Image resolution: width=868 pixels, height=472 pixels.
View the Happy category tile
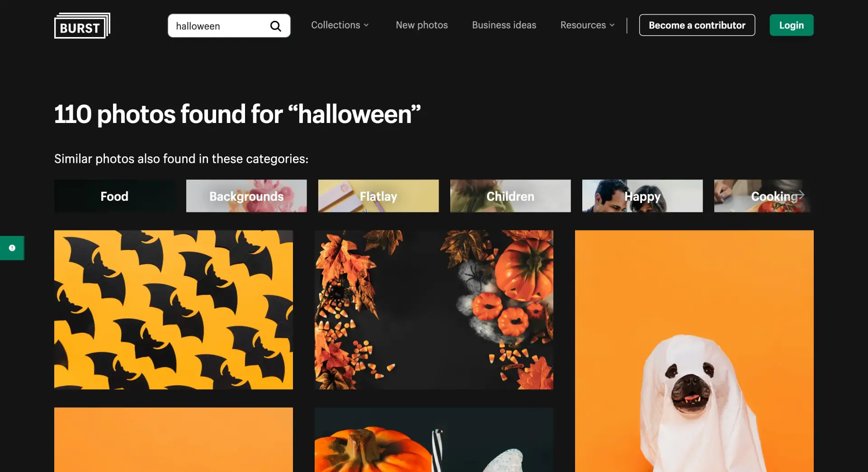(x=642, y=196)
